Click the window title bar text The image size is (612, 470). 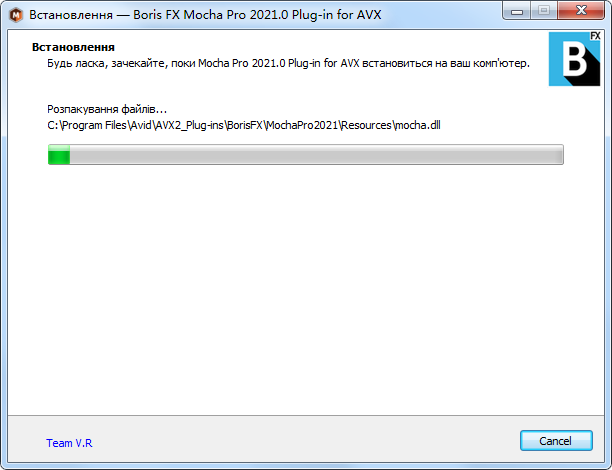(205, 15)
